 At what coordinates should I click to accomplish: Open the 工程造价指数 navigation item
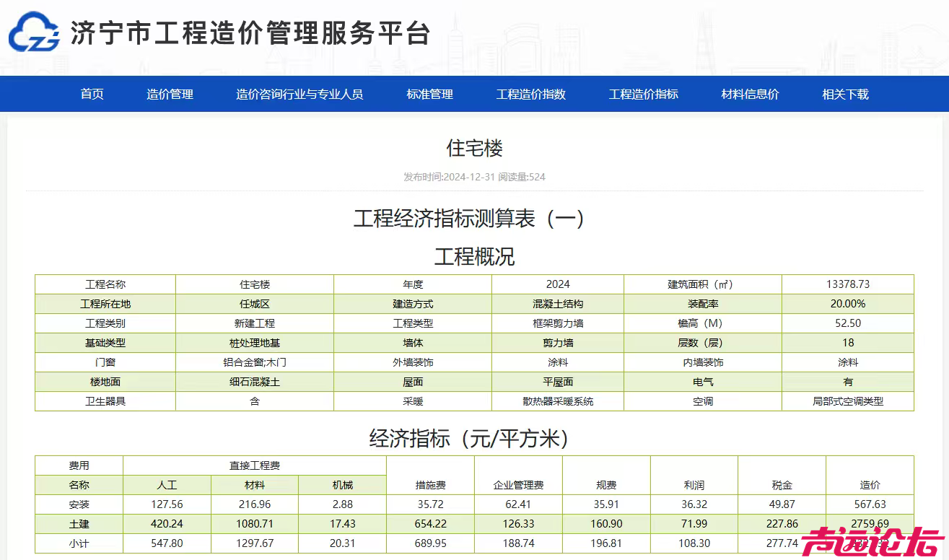pos(530,95)
